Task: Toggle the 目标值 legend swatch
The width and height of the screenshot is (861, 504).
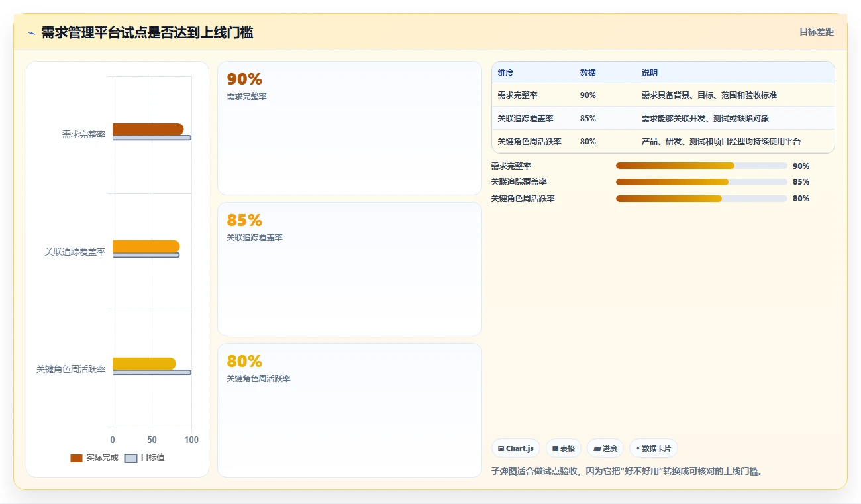Action: coord(131,458)
